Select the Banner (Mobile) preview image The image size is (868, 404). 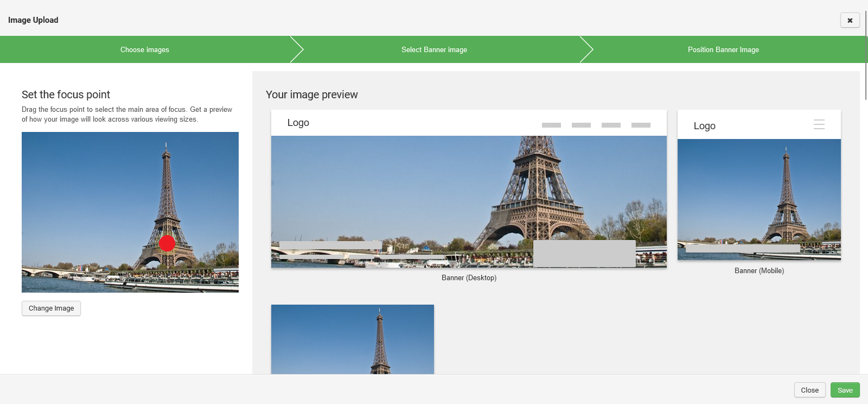click(759, 199)
